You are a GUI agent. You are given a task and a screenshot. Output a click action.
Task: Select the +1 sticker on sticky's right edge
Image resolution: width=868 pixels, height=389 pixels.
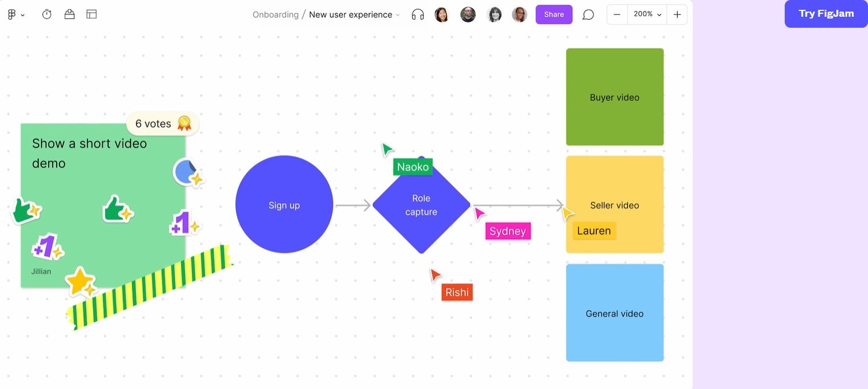[x=184, y=223]
